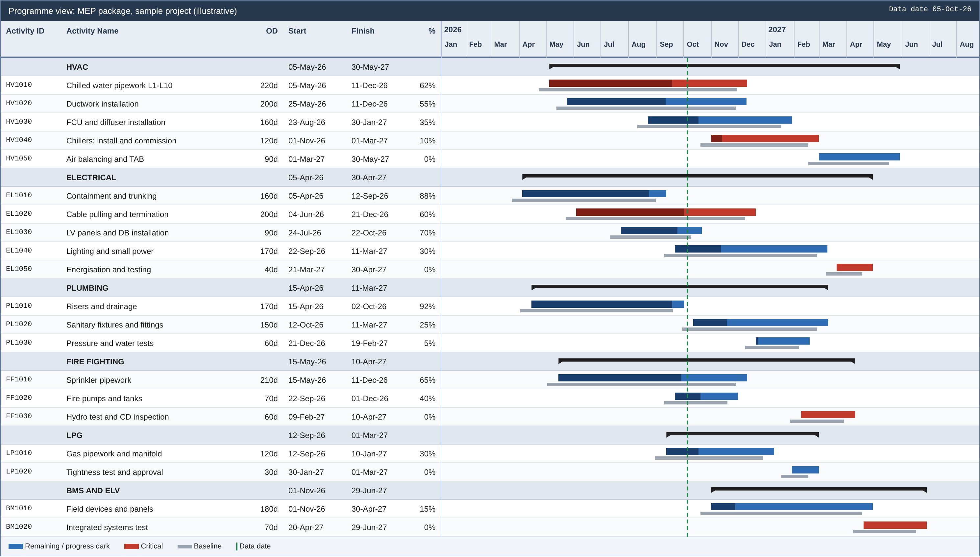Click the '62%' progress value

[x=427, y=85]
